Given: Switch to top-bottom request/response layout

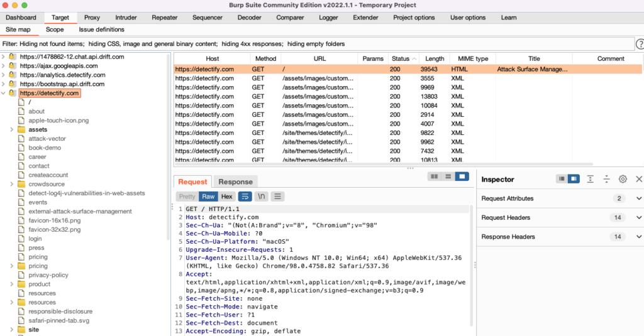Looking at the screenshot, I should pos(448,176).
